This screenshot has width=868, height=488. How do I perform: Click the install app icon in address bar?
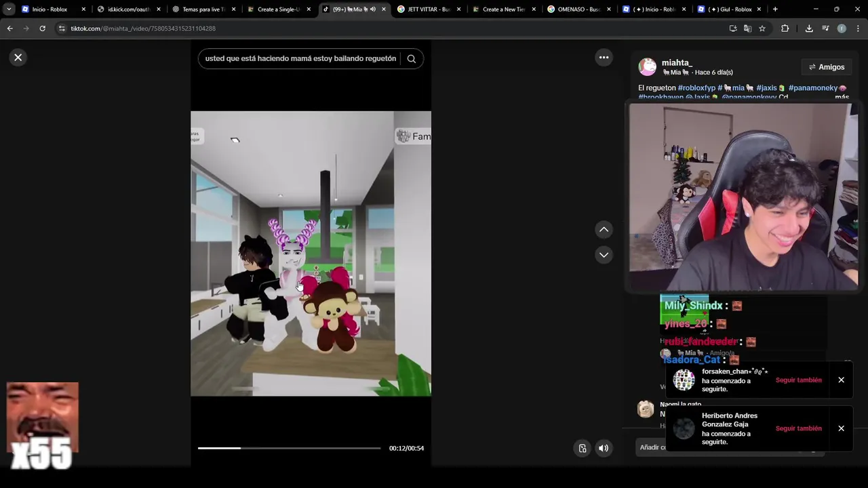(x=733, y=28)
